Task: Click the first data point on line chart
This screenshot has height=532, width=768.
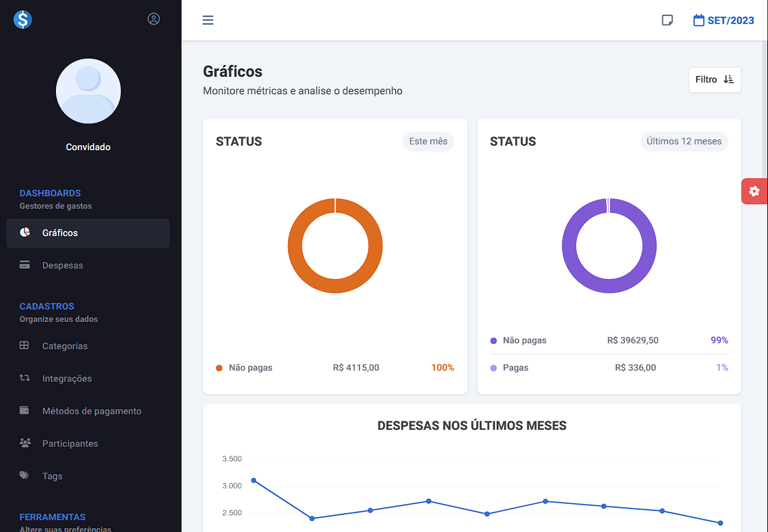Action: pos(254,481)
